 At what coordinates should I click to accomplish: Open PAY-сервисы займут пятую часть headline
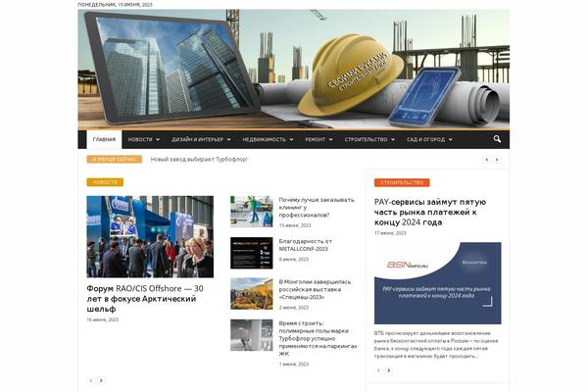pyautogui.click(x=430, y=212)
